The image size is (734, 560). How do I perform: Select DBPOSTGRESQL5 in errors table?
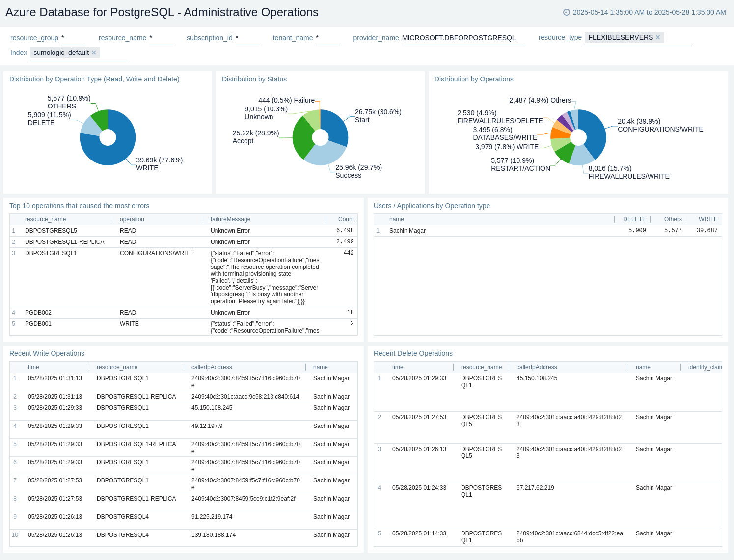click(51, 231)
